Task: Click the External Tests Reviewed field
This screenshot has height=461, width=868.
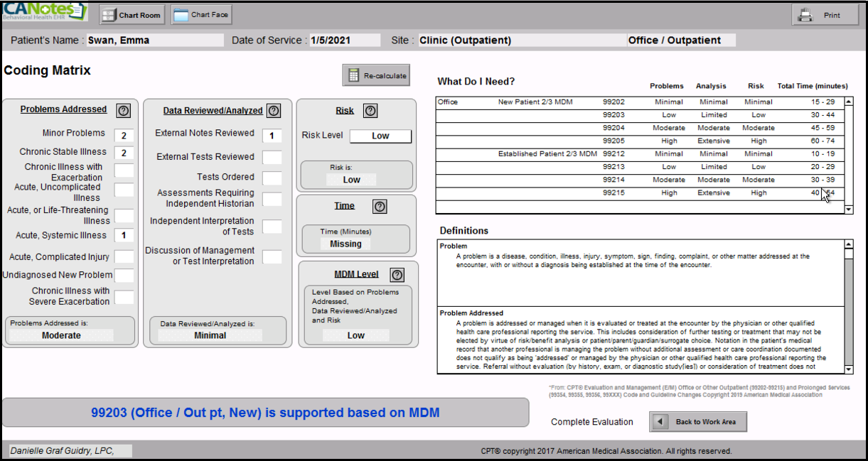Action: [272, 157]
